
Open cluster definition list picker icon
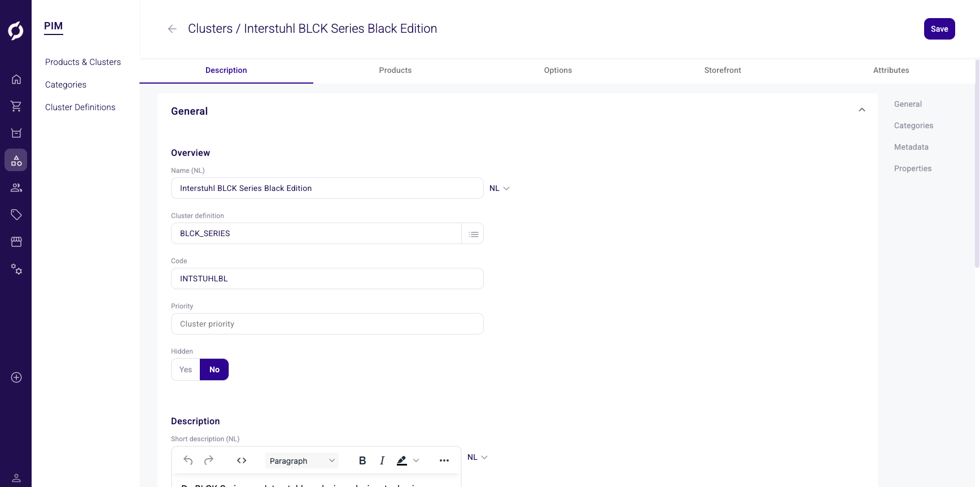point(473,234)
